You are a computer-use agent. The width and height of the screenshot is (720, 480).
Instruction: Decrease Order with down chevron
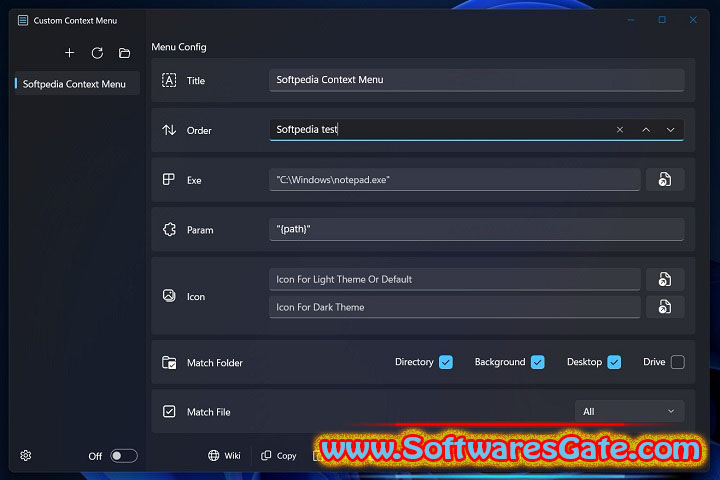coord(670,130)
